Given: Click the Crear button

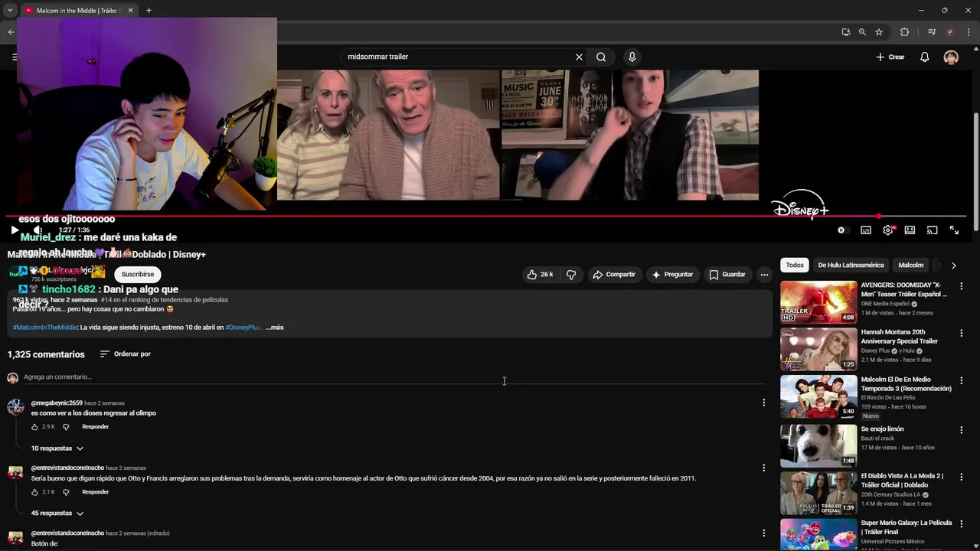Looking at the screenshot, I should tap(890, 57).
